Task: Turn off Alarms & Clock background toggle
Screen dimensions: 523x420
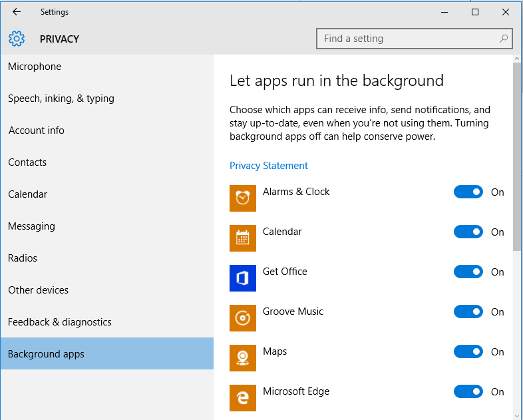Action: pos(468,192)
